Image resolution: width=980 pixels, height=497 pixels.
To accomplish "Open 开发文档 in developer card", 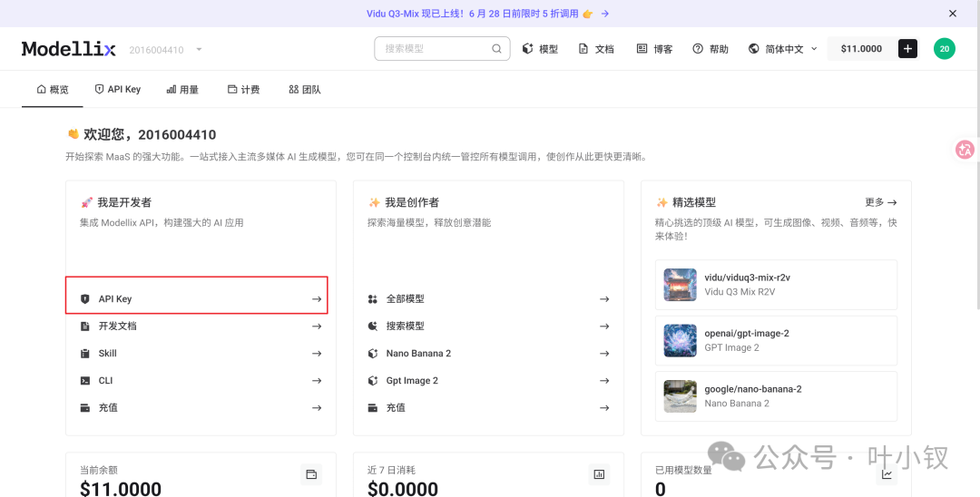I will pyautogui.click(x=201, y=326).
